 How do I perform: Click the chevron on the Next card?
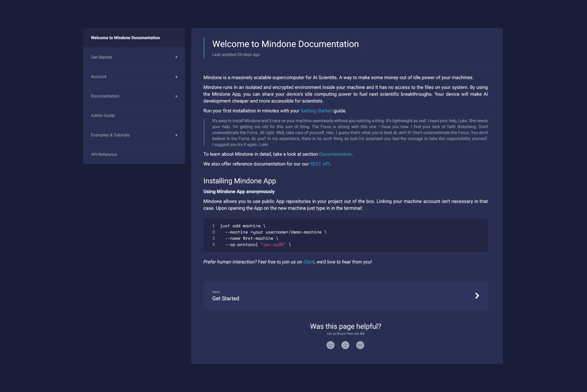tap(477, 295)
